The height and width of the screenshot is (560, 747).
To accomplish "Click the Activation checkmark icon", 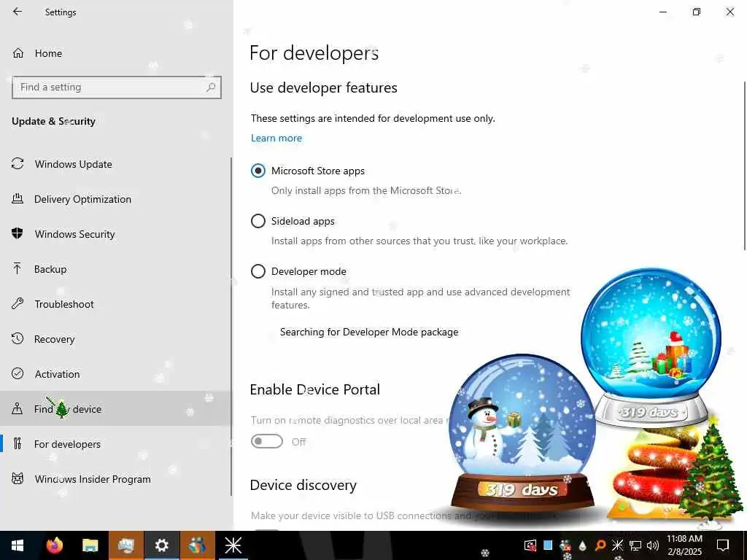I will click(x=18, y=373).
